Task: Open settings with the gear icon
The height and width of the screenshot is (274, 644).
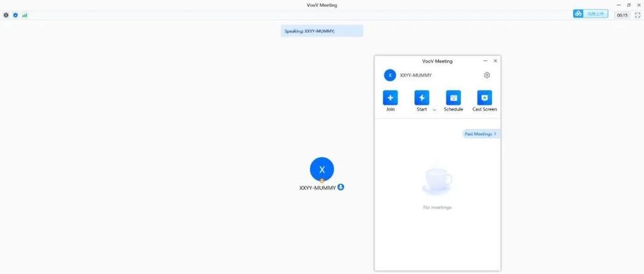Action: coord(486,75)
